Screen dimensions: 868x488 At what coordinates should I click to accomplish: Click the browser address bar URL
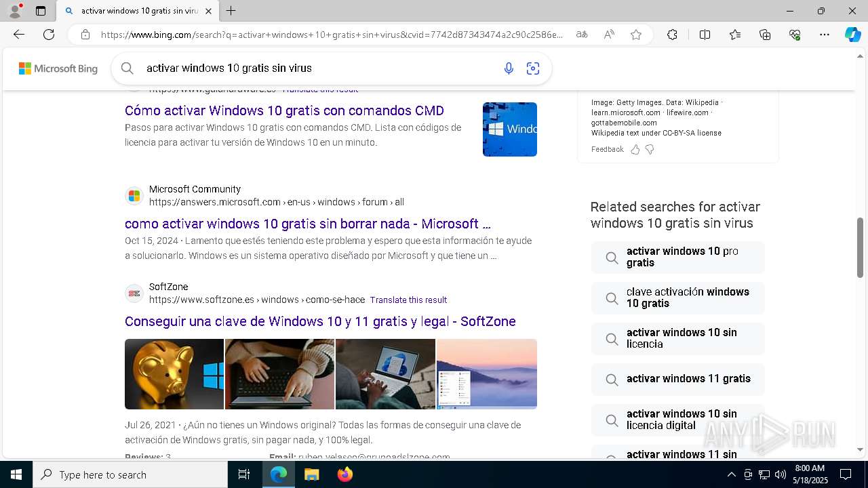pos(332,35)
